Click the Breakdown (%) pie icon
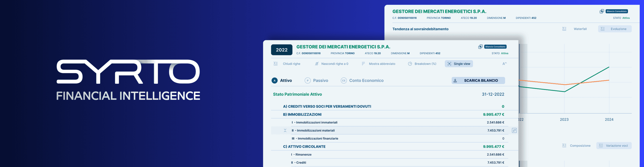The width and height of the screenshot is (644, 167). pos(410,64)
